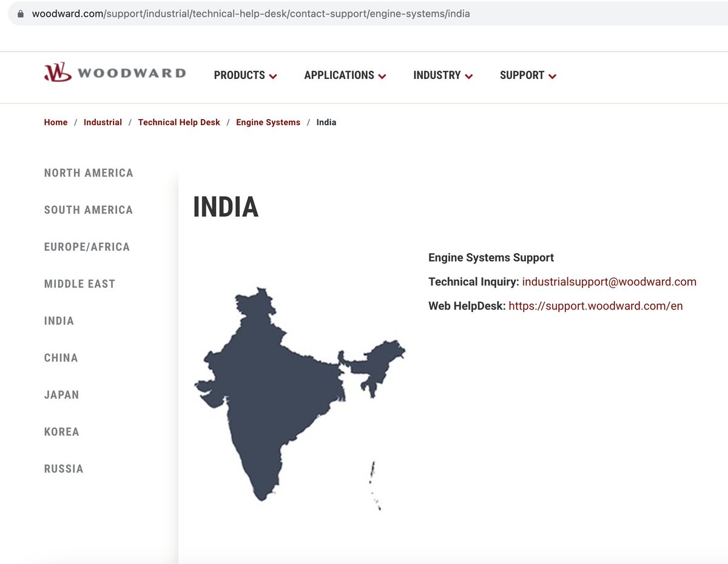Screen dimensions: 728x564
Task: Go to Technical Help Desk breadcrumb
Action: (x=179, y=123)
